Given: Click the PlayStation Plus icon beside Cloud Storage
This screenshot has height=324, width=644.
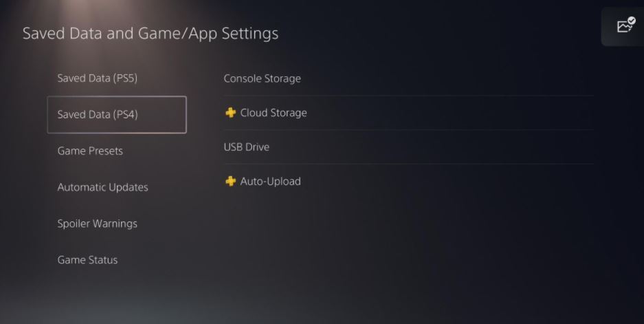Looking at the screenshot, I should [230, 113].
